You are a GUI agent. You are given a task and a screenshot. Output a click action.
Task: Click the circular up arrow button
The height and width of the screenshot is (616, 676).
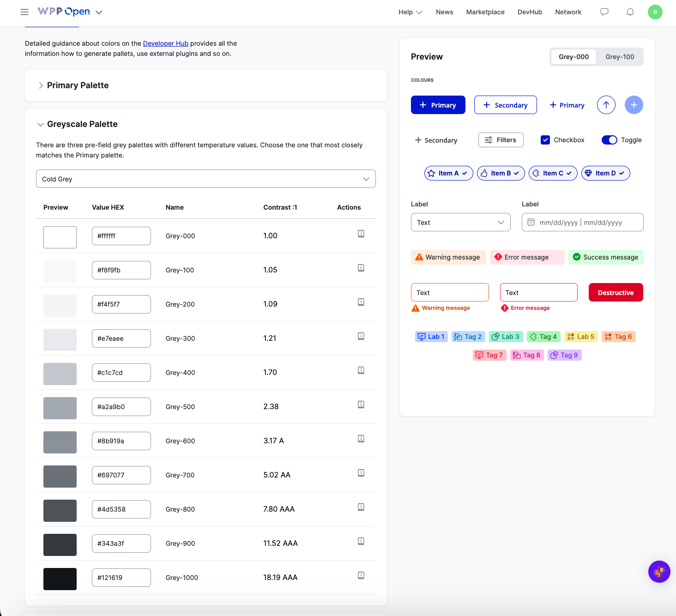click(x=606, y=105)
